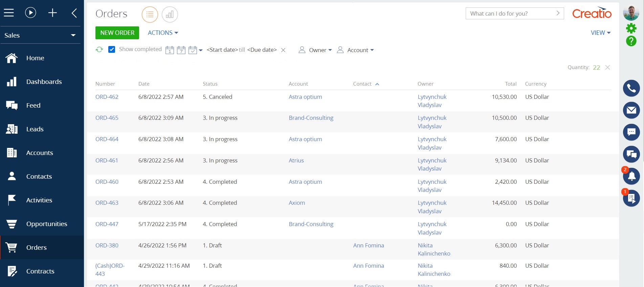Click the command line search field
This screenshot has width=644, height=287.
[x=511, y=14]
